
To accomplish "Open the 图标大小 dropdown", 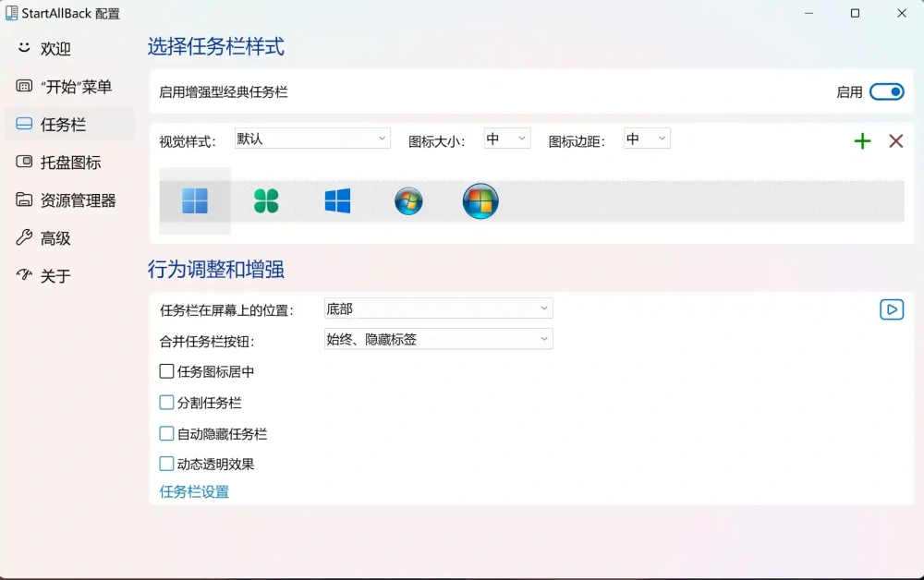I will (x=507, y=139).
